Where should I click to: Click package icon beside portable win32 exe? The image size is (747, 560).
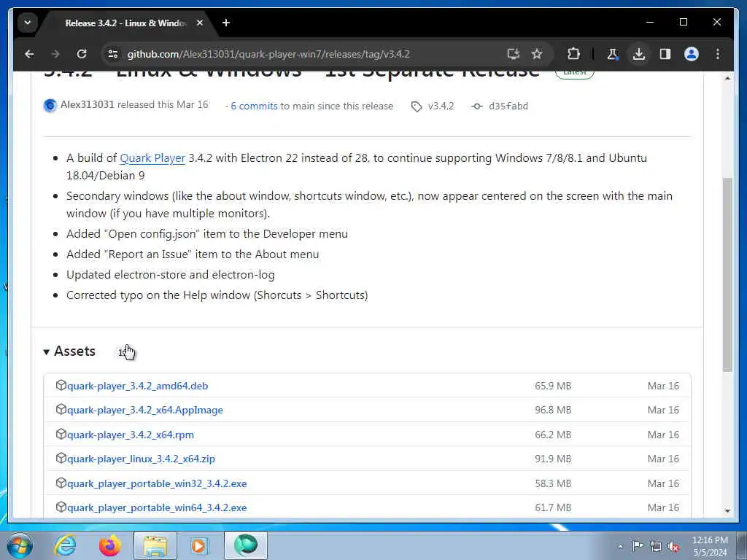pos(61,483)
